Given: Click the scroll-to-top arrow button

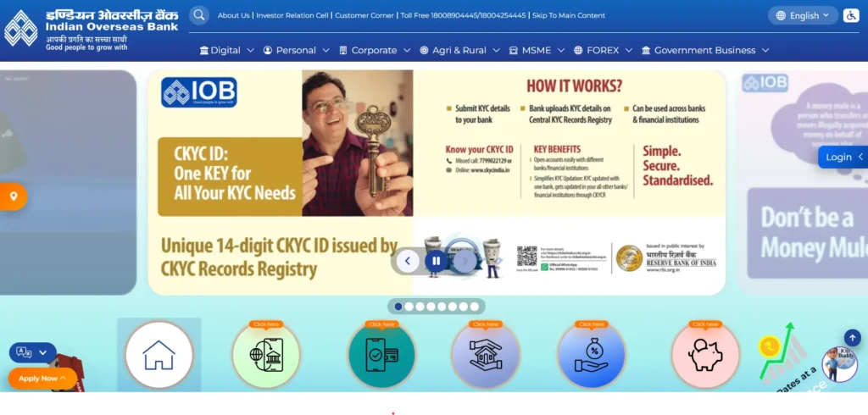Looking at the screenshot, I should [x=853, y=338].
